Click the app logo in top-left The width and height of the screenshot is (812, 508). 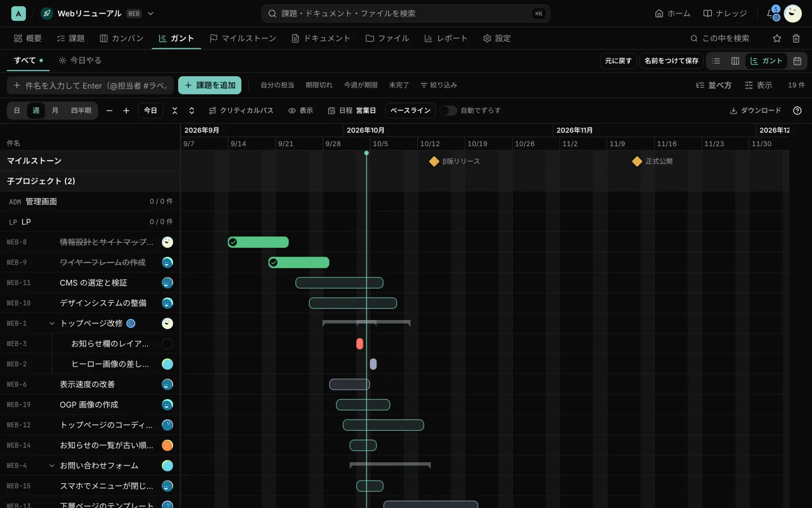[18, 14]
